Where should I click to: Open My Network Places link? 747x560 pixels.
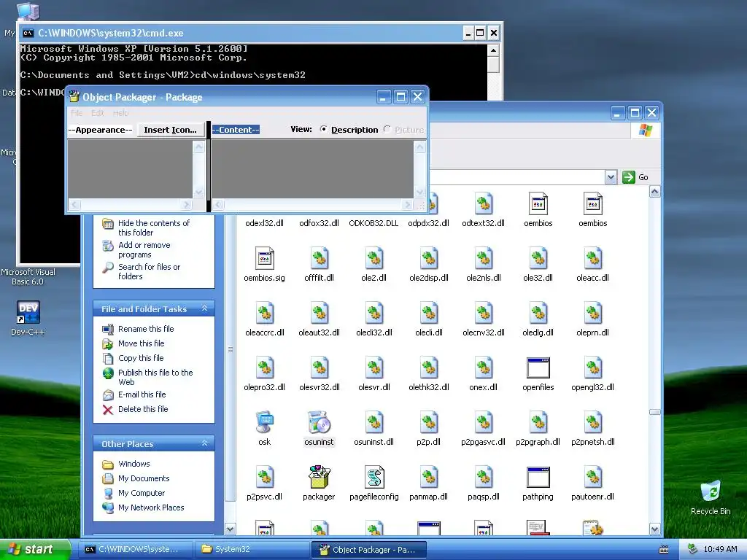(x=151, y=507)
